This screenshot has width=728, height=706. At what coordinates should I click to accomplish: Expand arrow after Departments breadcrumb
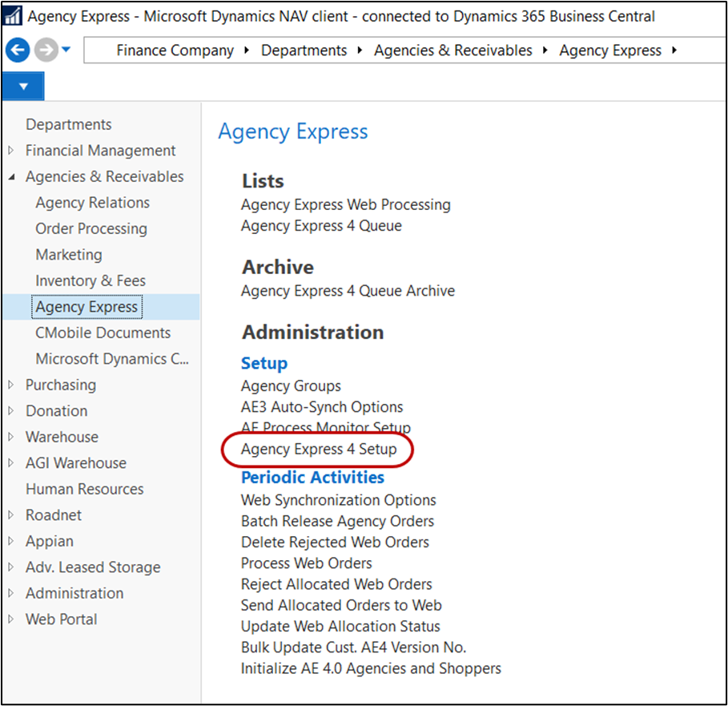(360, 50)
